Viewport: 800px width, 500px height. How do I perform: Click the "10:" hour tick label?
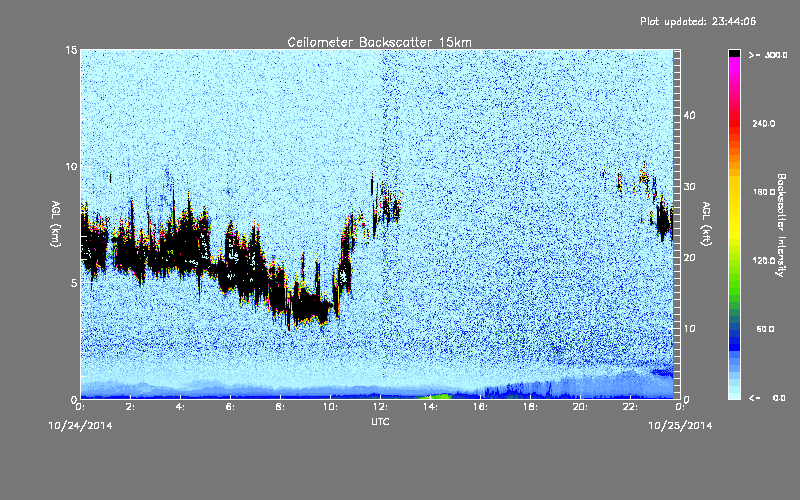click(330, 407)
